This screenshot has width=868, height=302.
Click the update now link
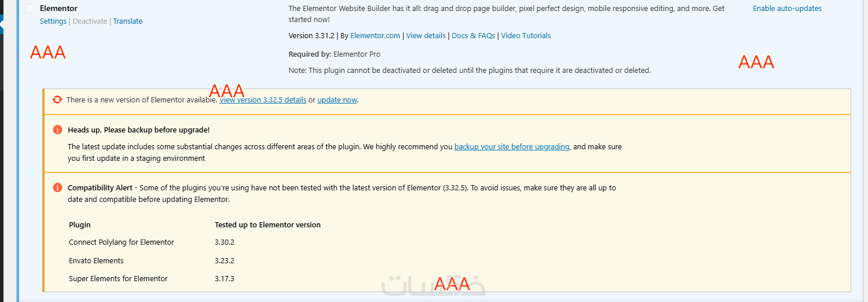click(x=337, y=100)
